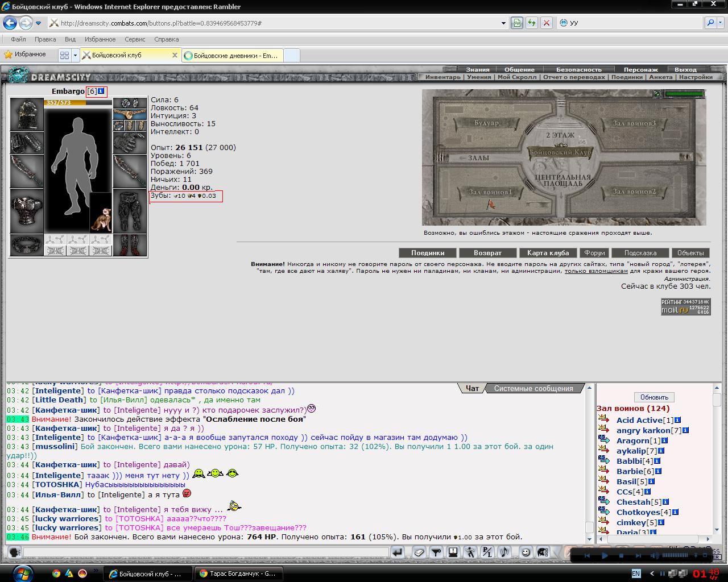Click the Подсказка button
This screenshot has width=728, height=582.
point(640,253)
